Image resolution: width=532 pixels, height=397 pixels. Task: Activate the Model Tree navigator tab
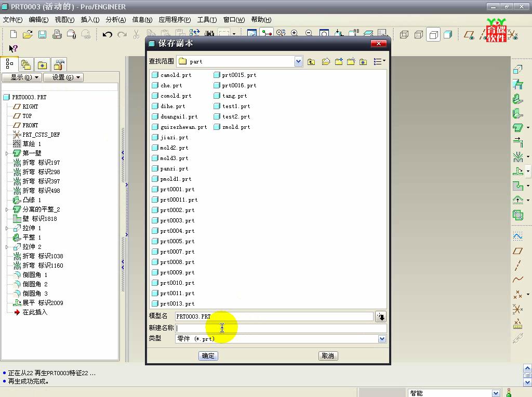[x=9, y=64]
